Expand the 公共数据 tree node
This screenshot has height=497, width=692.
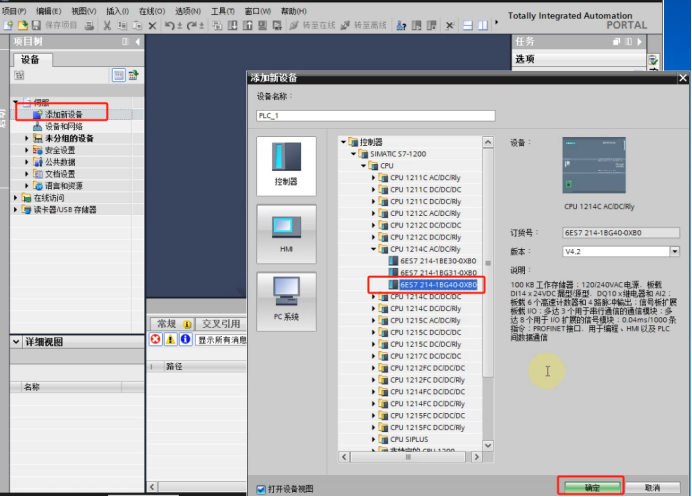pos(26,162)
